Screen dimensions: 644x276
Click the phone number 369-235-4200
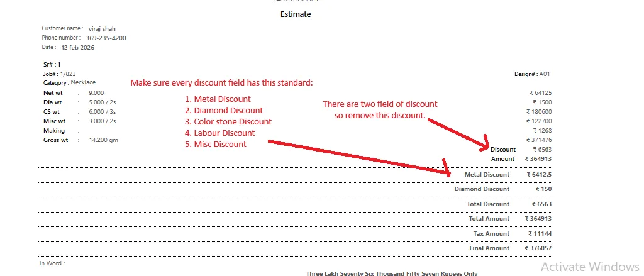106,38
